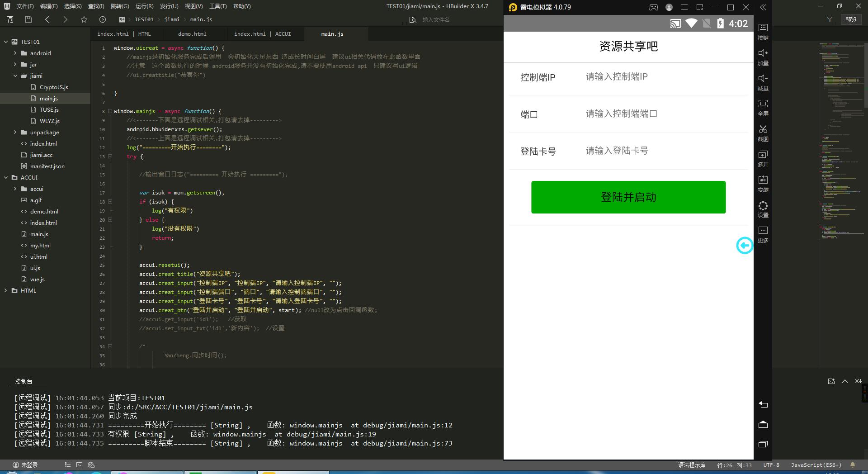
Task: Click the cyan floating back arrow circle
Action: click(745, 246)
